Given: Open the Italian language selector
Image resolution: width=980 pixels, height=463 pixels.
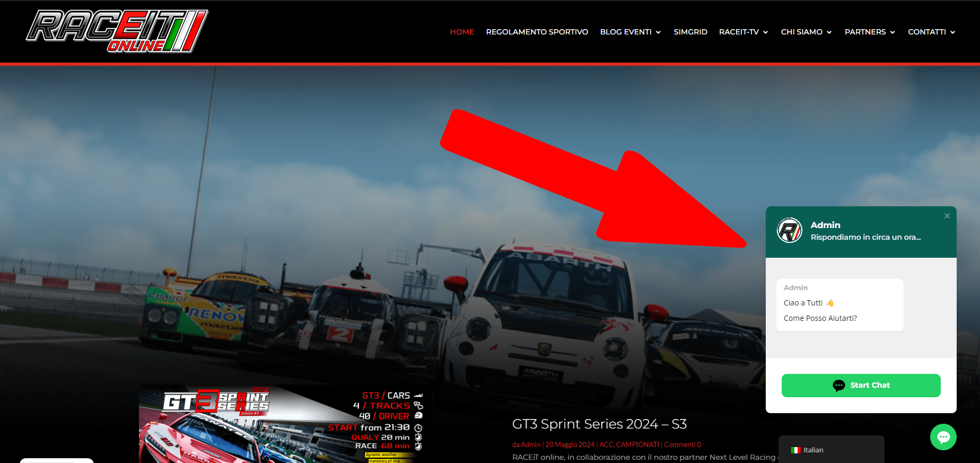Looking at the screenshot, I should click(x=831, y=450).
